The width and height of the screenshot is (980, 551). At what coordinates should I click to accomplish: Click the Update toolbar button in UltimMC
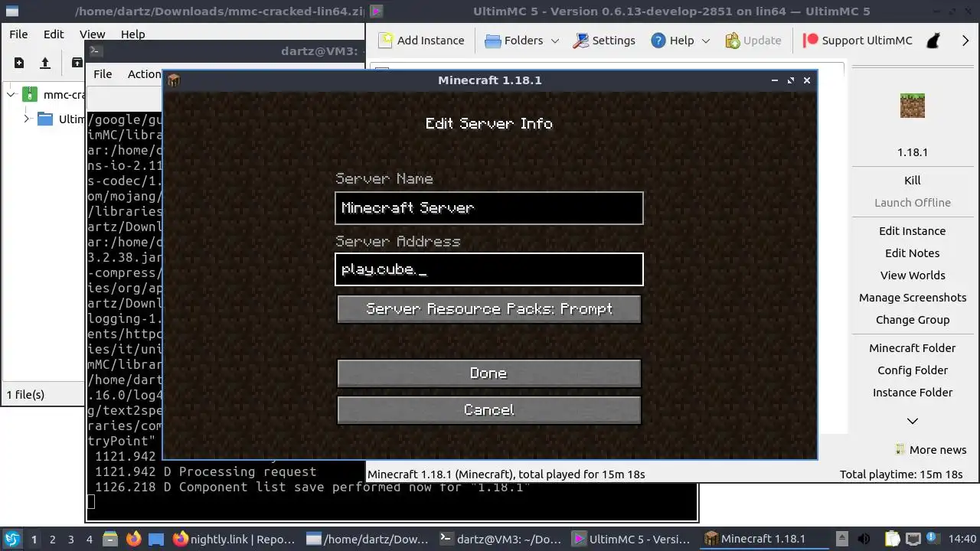[753, 41]
